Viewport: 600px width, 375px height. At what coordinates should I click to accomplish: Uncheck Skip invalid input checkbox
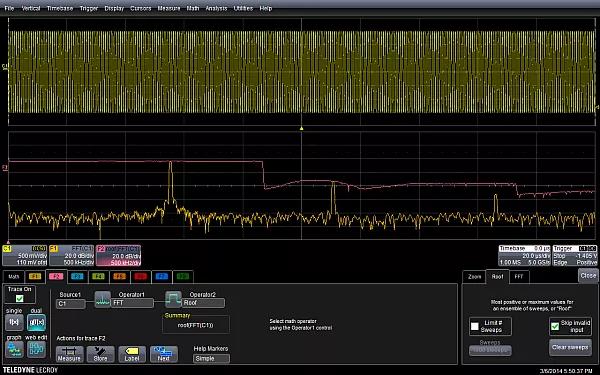(555, 326)
